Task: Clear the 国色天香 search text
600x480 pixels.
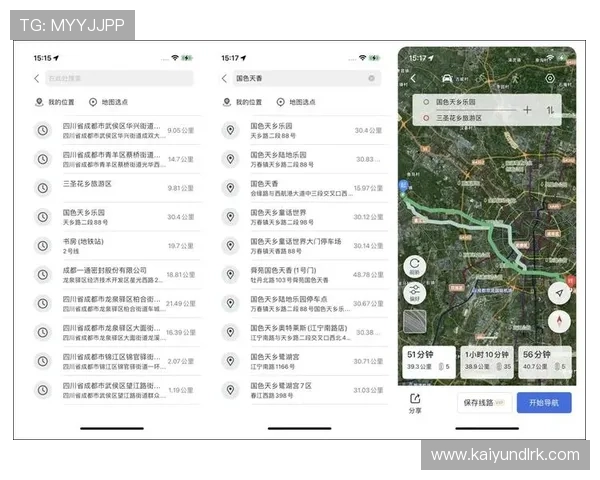Action: coord(371,78)
